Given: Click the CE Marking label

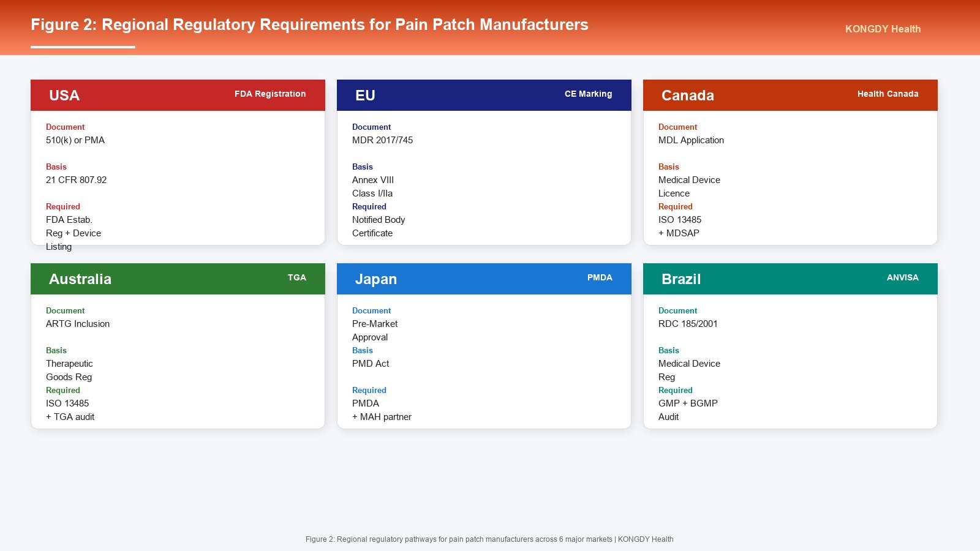Looking at the screenshot, I should 588,94.
